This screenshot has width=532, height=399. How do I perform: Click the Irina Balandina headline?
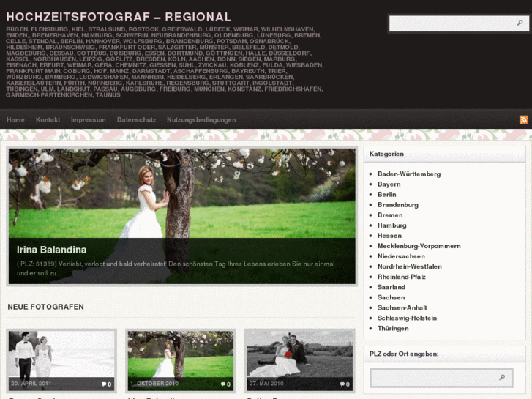point(51,250)
